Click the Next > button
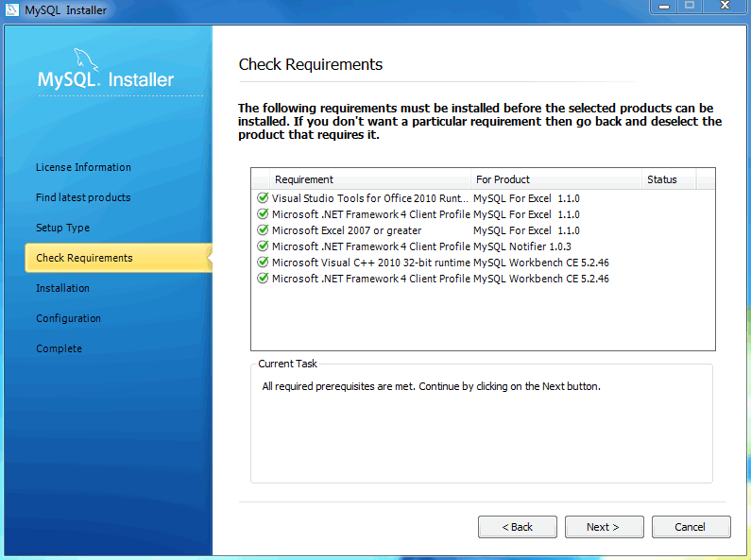 pos(604,527)
